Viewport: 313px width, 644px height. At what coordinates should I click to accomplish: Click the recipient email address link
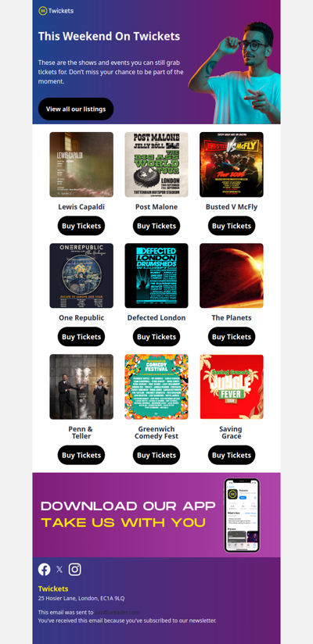[x=117, y=612]
